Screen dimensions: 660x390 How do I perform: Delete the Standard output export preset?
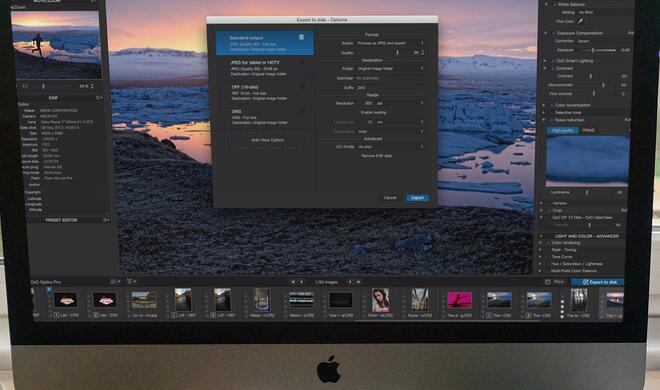(x=301, y=37)
